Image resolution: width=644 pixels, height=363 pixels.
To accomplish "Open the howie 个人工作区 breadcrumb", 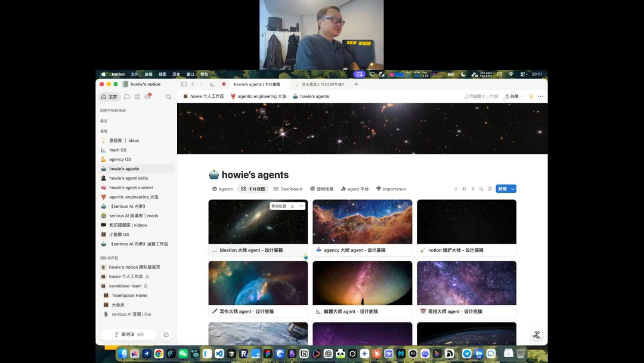I will 204,97.
